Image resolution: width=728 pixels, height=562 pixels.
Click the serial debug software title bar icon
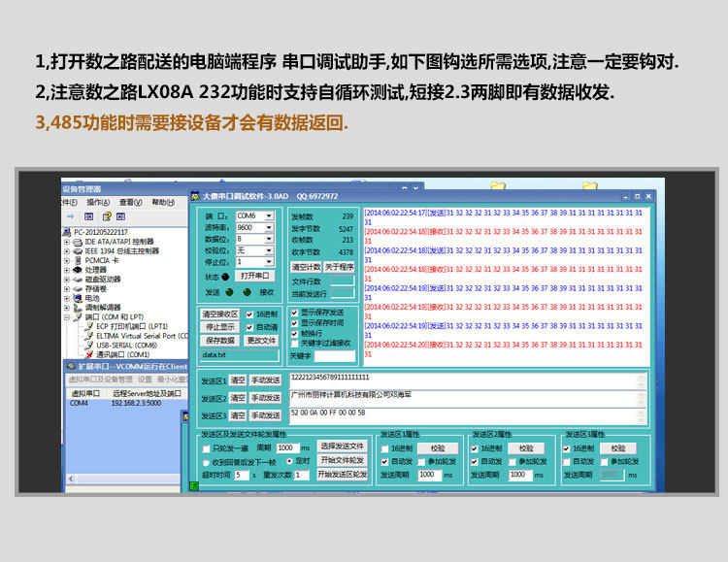coord(195,196)
